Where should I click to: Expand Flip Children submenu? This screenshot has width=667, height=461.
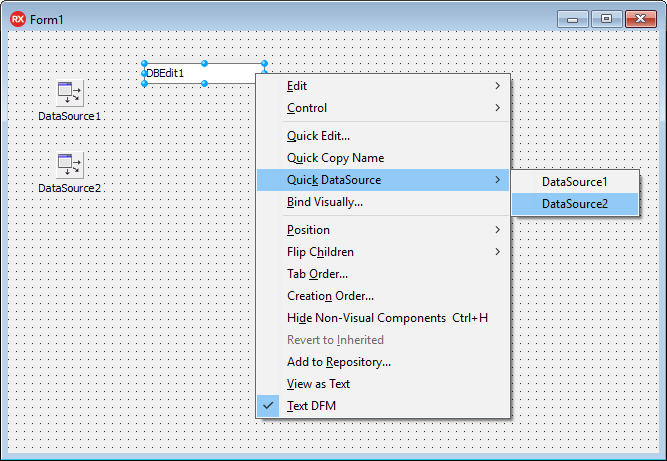383,252
